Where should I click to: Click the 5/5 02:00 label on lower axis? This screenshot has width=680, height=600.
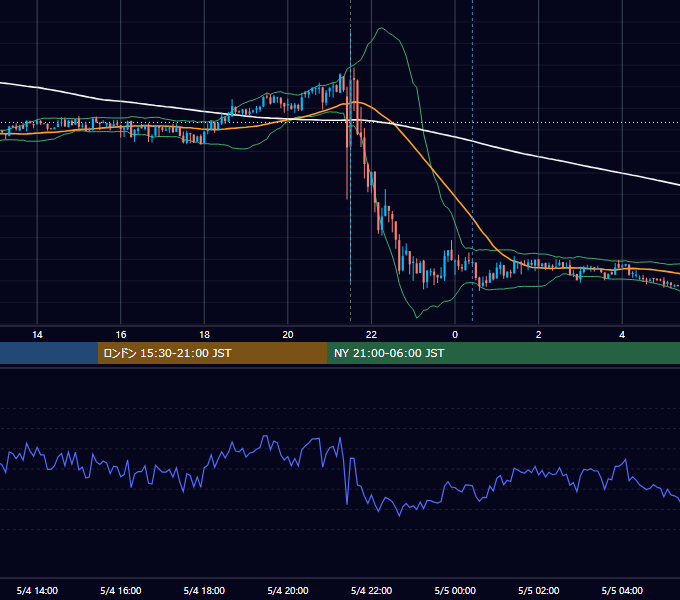click(x=539, y=590)
